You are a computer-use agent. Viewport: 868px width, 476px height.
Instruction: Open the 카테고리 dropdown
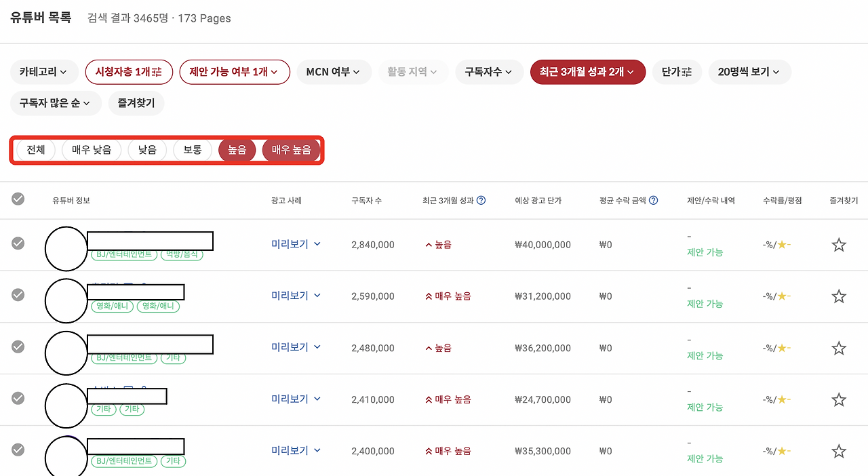tap(44, 72)
